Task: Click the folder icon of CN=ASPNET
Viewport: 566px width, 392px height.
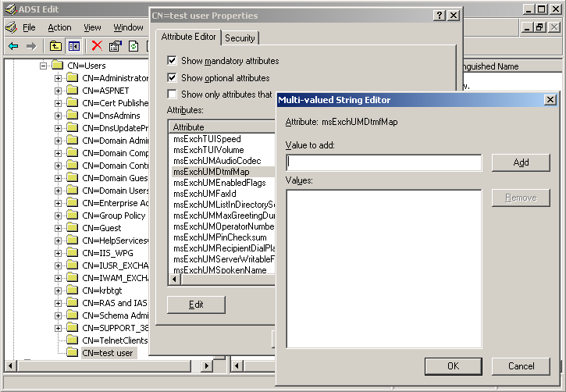Action: [x=72, y=91]
